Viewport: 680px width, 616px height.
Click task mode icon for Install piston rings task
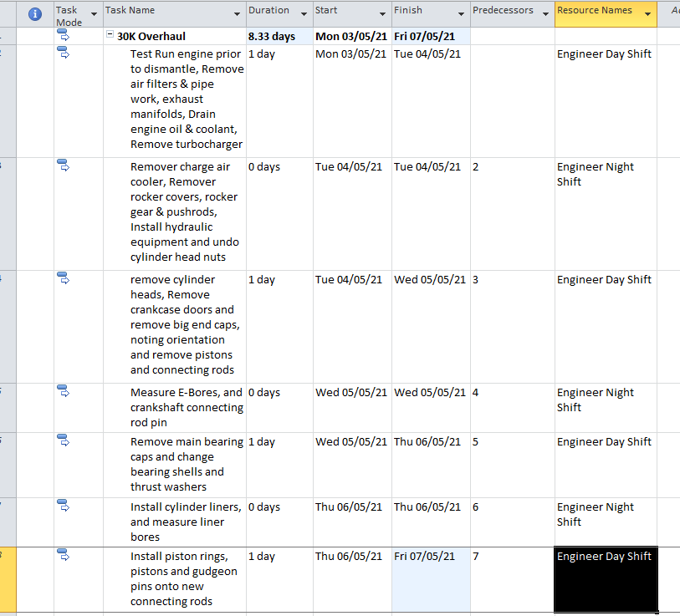[x=63, y=556]
